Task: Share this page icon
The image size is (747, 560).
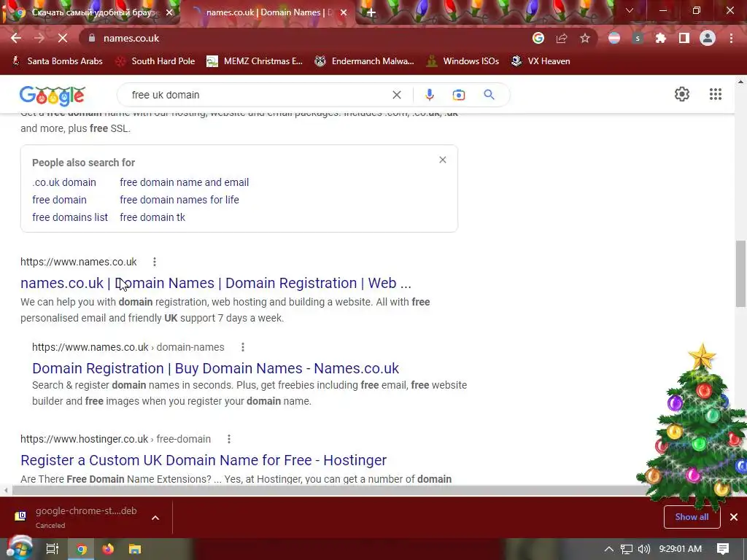Action: [562, 38]
